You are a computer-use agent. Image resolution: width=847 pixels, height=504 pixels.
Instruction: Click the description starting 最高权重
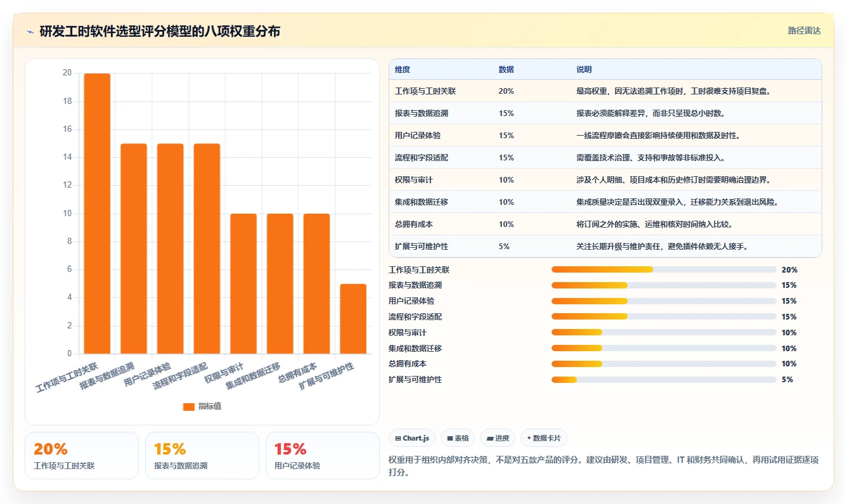[673, 91]
